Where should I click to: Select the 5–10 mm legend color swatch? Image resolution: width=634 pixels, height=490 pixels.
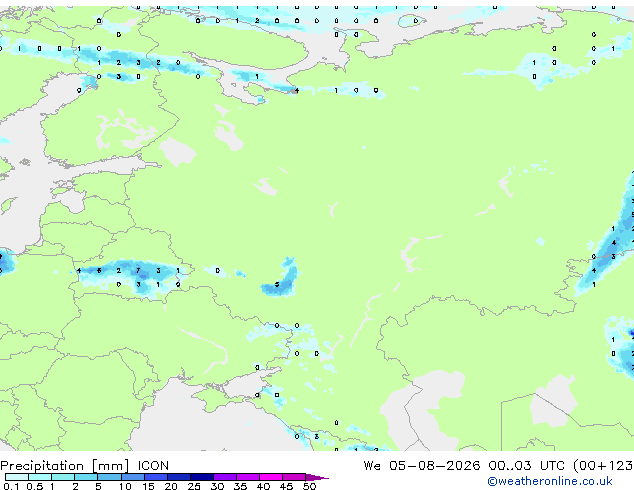[x=110, y=477]
